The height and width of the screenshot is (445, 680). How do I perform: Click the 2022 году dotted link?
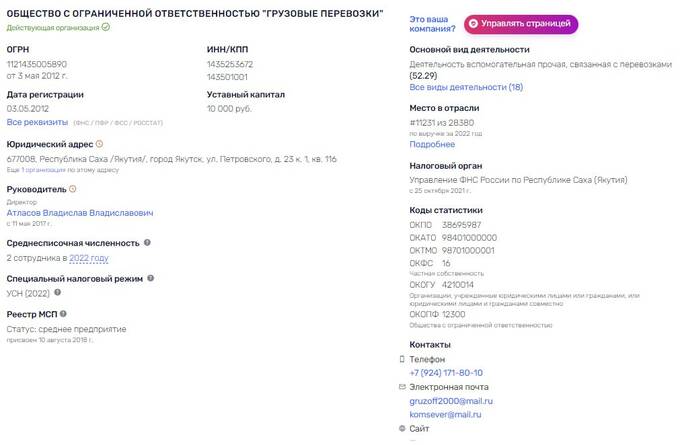pos(89,258)
